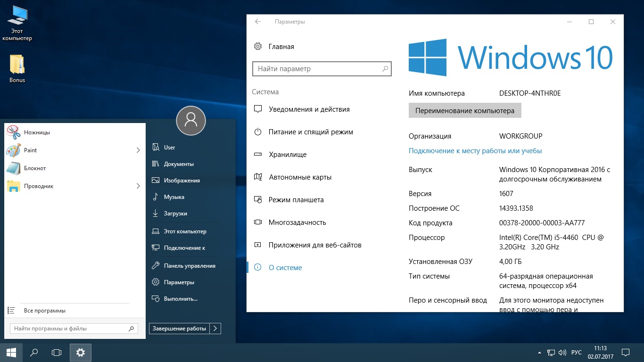Click the Режим планшета tablet icon
The image size is (644, 362).
click(x=258, y=200)
